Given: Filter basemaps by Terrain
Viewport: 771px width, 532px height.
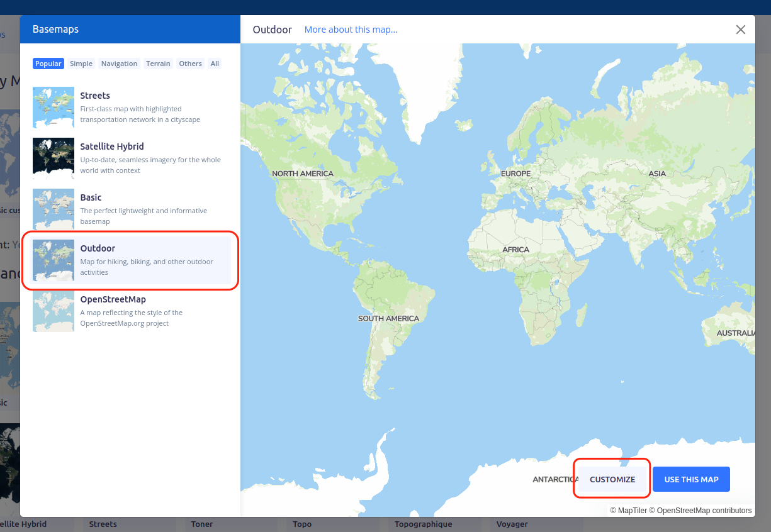Looking at the screenshot, I should click(158, 64).
